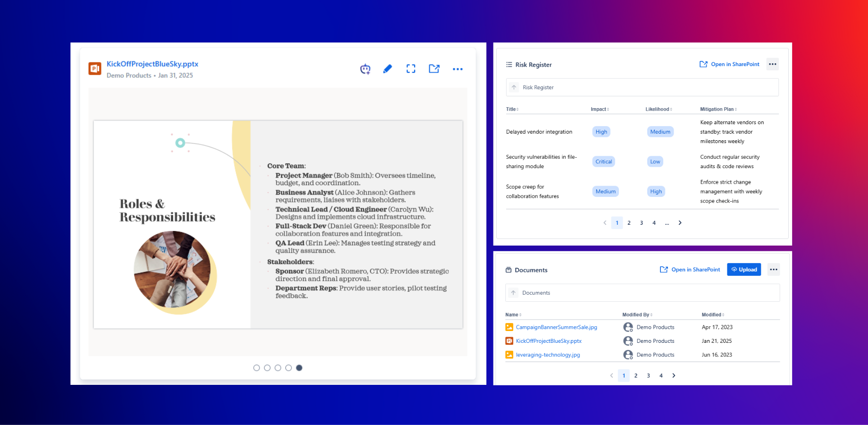Open the more options menu on the preview toolbar
Viewport: 868px width, 425px height.
click(x=458, y=69)
